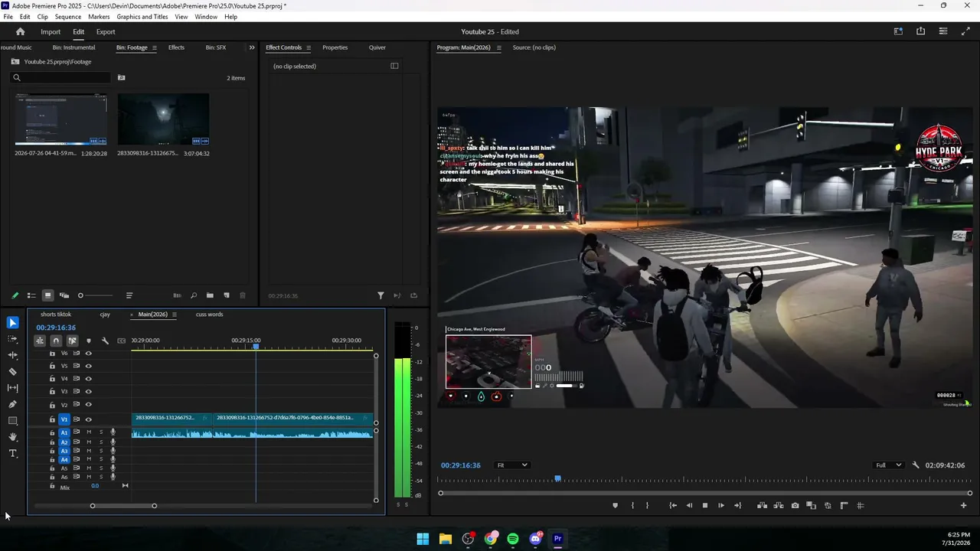Image resolution: width=980 pixels, height=551 pixels.
Task: Open the Import workspace
Action: 51,31
